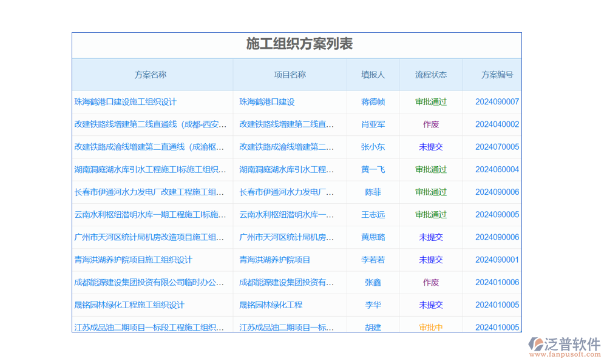
Task: Click the reporter name 蒋德帧
Action: click(373, 102)
